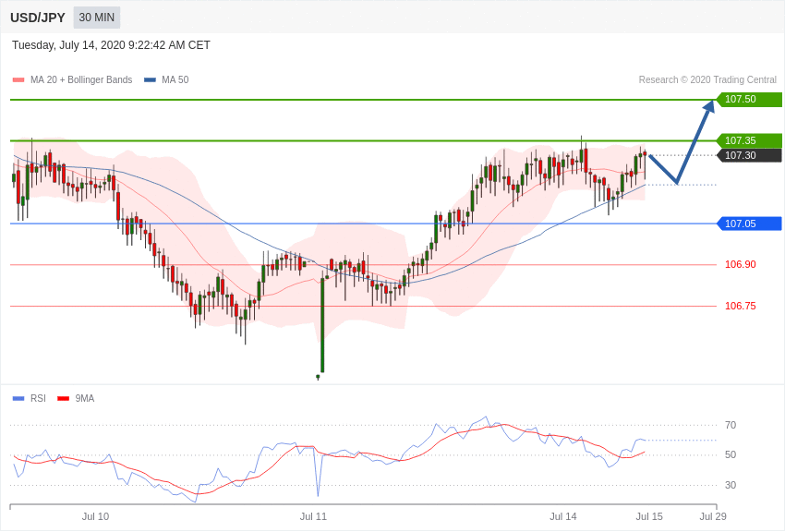This screenshot has height=532, width=785.
Task: Click the RSI 70 level label
Action: [x=731, y=425]
